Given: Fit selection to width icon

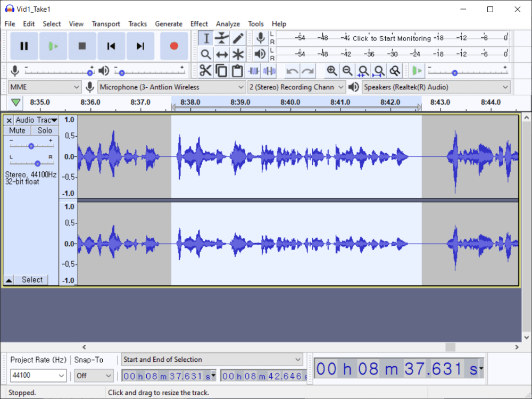Looking at the screenshot, I should pos(363,71).
